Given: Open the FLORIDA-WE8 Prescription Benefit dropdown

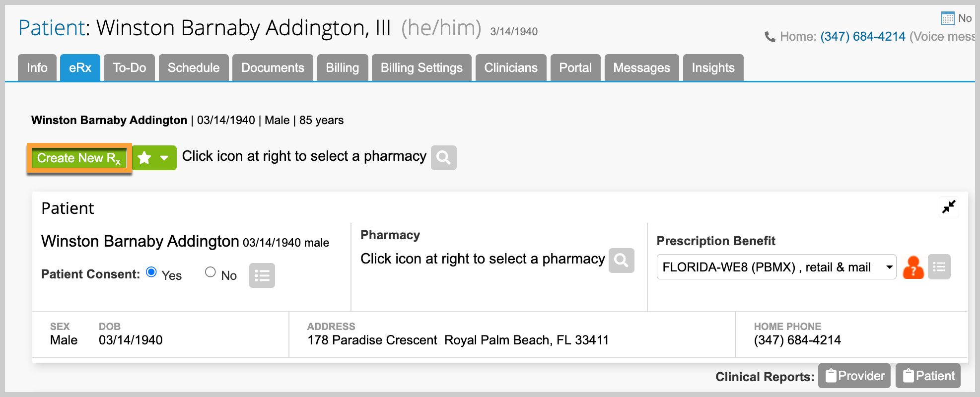Looking at the screenshot, I should coord(776,267).
